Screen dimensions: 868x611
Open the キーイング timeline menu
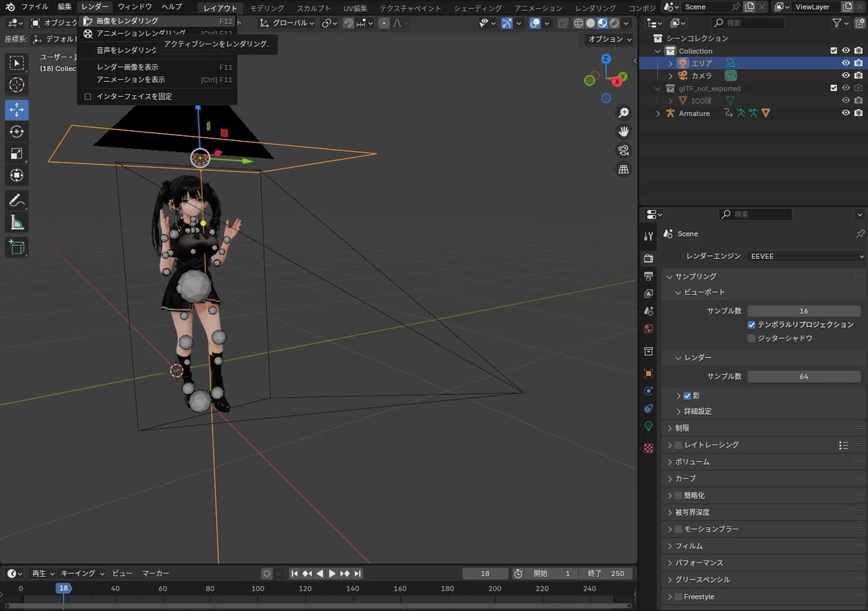pyautogui.click(x=82, y=573)
